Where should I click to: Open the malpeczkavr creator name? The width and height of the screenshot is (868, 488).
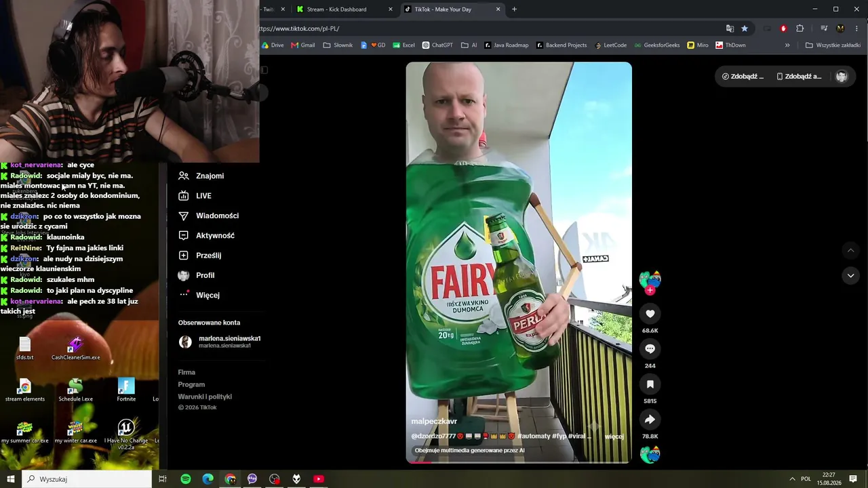coord(434,422)
